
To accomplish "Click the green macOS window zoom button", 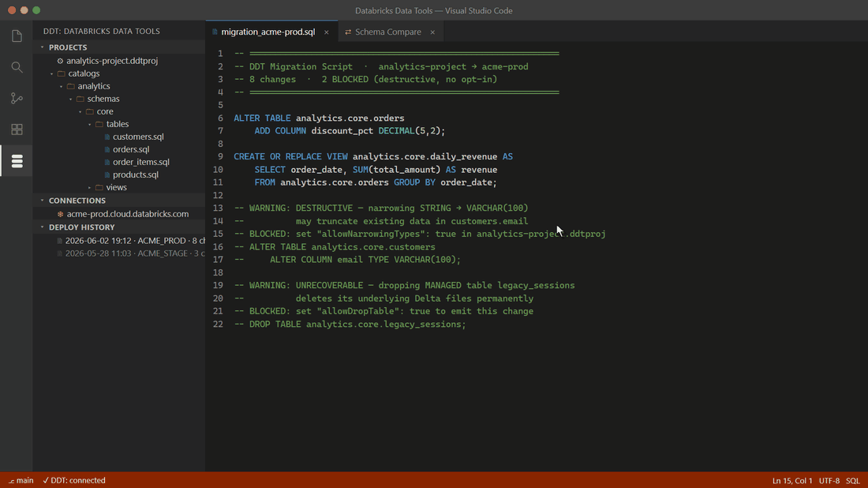I will (36, 10).
